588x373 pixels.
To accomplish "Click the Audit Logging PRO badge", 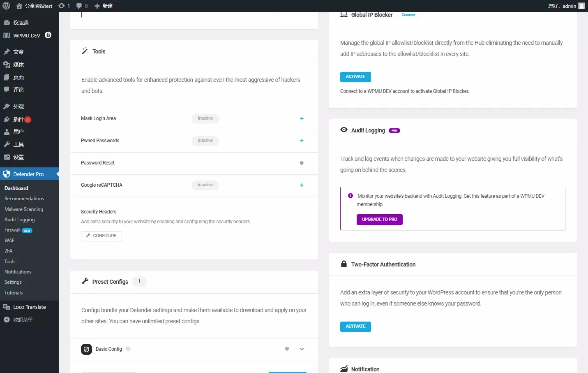I will (x=394, y=131).
